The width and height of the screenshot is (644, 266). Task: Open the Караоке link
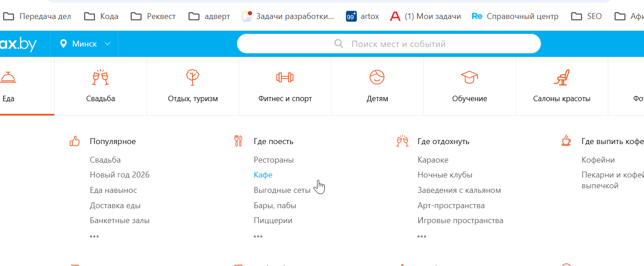433,160
